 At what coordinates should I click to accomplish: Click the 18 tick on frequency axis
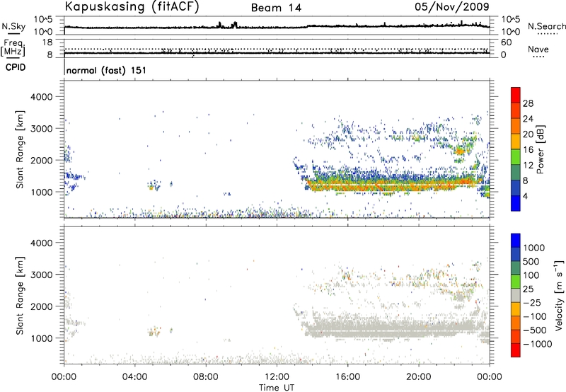pyautogui.click(x=46, y=42)
